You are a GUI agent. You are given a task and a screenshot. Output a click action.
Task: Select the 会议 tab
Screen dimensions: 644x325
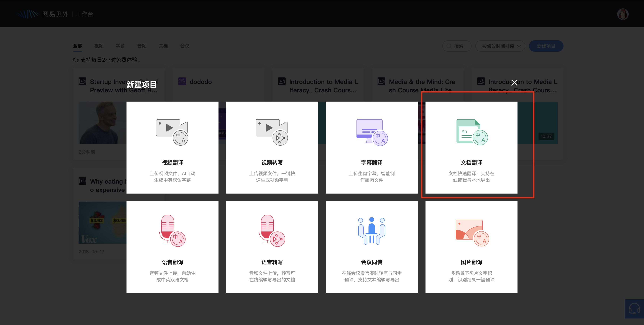click(x=185, y=46)
